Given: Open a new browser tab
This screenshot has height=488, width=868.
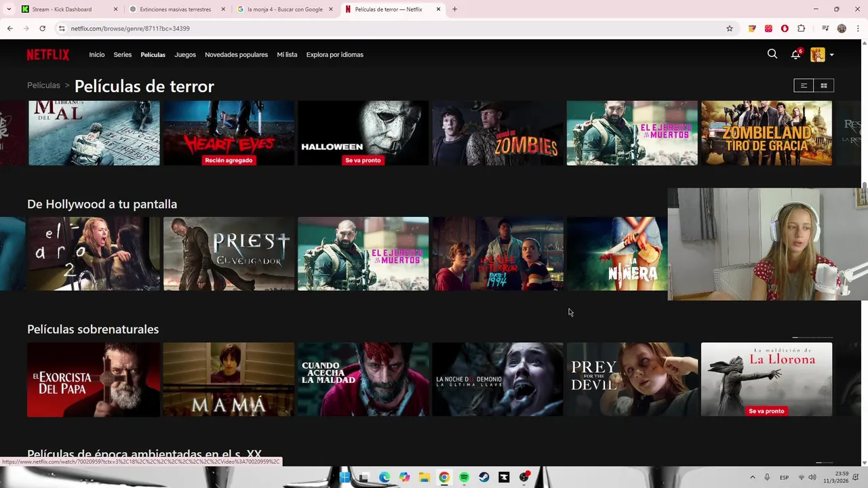Looking at the screenshot, I should 454,9.
